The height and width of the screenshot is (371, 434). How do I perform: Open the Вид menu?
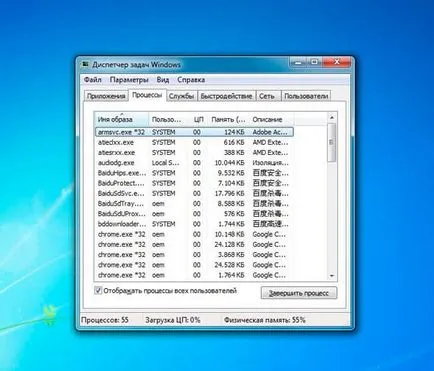point(163,80)
